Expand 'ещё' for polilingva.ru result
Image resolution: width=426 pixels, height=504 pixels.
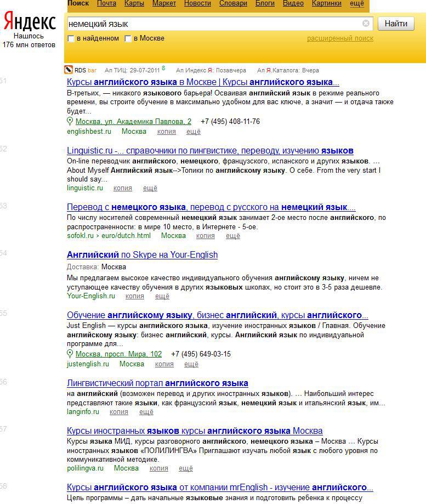pos(186,468)
